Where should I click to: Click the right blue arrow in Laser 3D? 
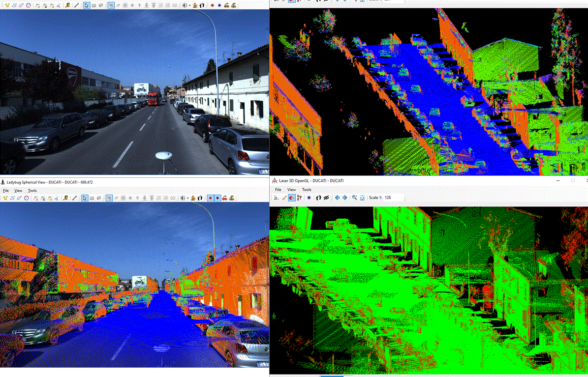[345, 198]
